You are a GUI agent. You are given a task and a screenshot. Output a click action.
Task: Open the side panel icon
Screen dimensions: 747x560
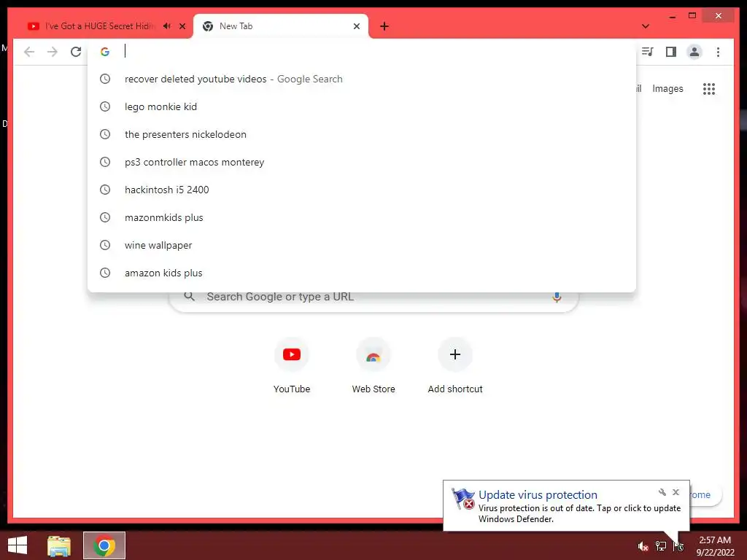671,52
